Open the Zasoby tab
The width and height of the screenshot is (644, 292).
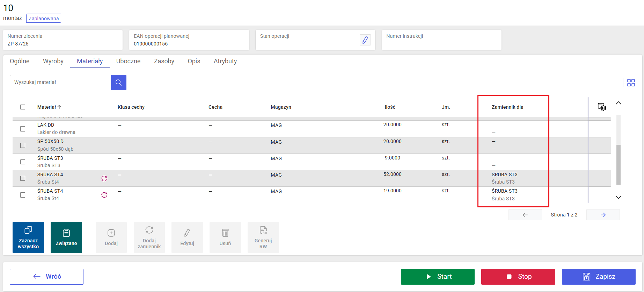click(x=164, y=61)
